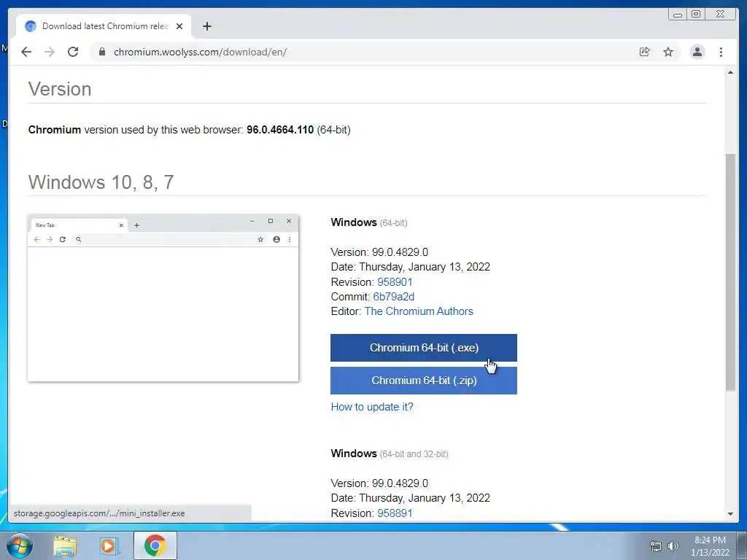Reload the page with the refresh icon

[73, 52]
